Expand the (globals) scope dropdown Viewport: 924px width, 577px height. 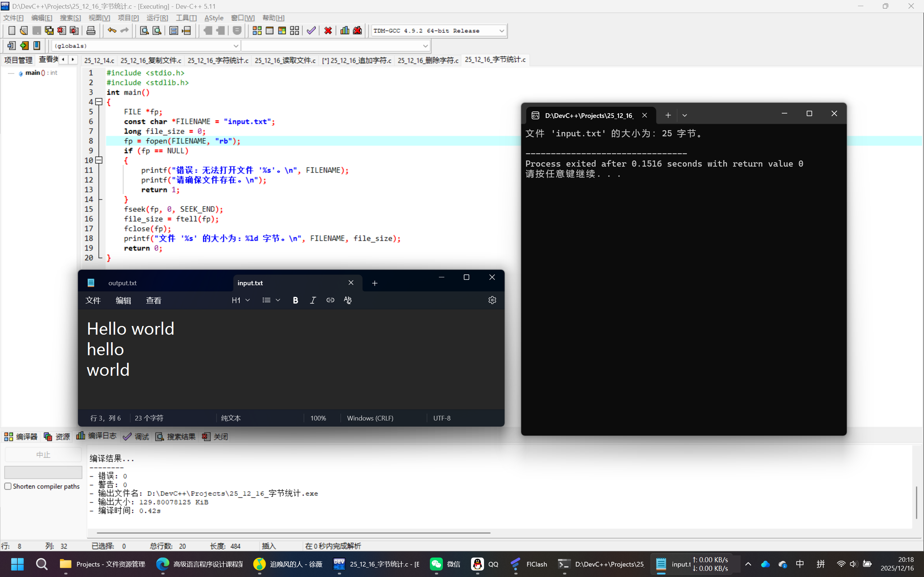[236, 46]
